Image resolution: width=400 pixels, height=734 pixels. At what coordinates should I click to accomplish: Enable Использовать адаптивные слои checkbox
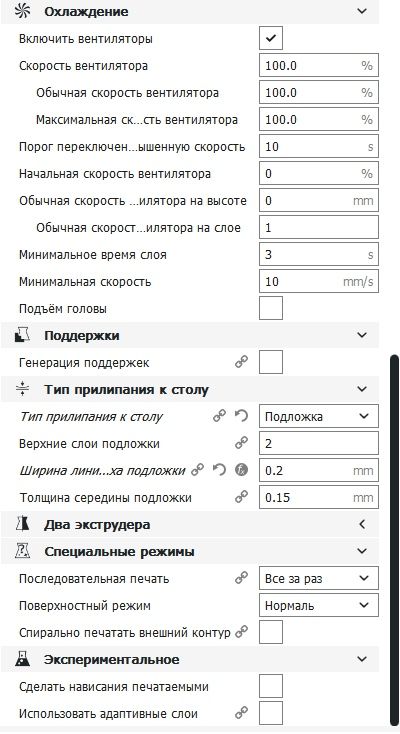271,713
